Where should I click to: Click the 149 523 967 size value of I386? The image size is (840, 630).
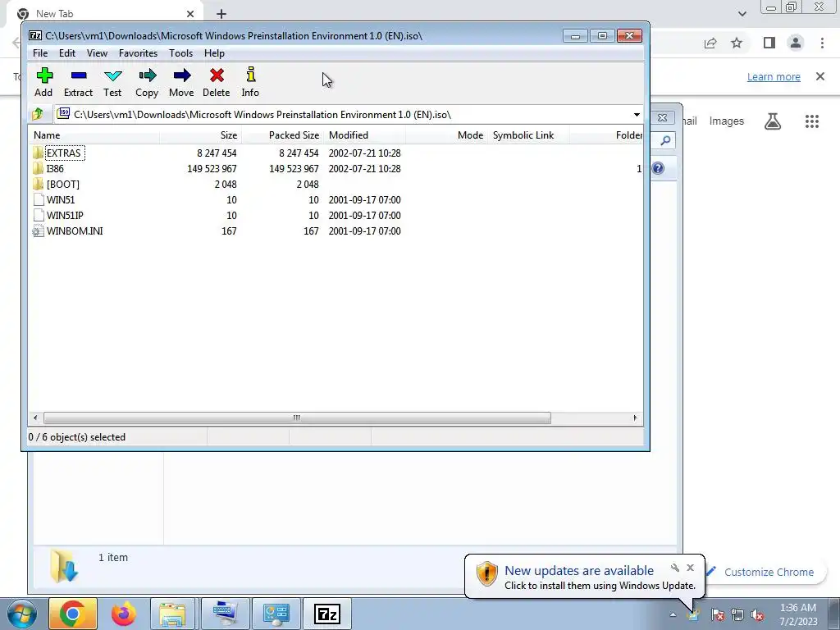tap(212, 169)
